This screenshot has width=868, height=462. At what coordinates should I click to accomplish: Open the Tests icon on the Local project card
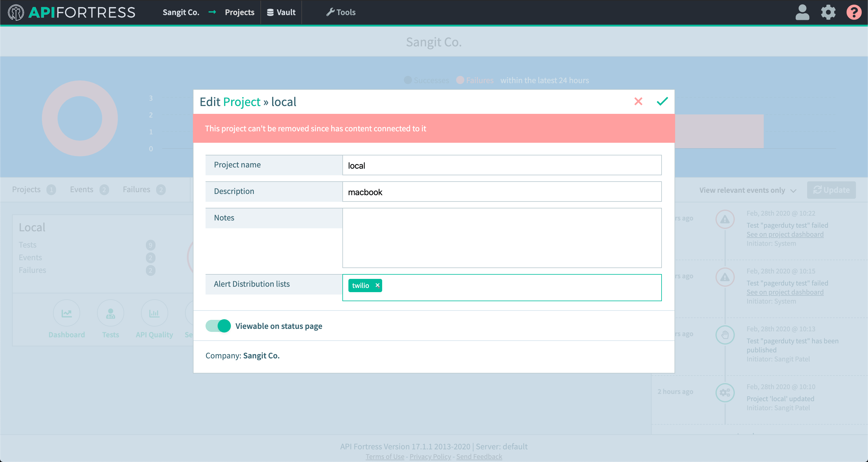110,313
